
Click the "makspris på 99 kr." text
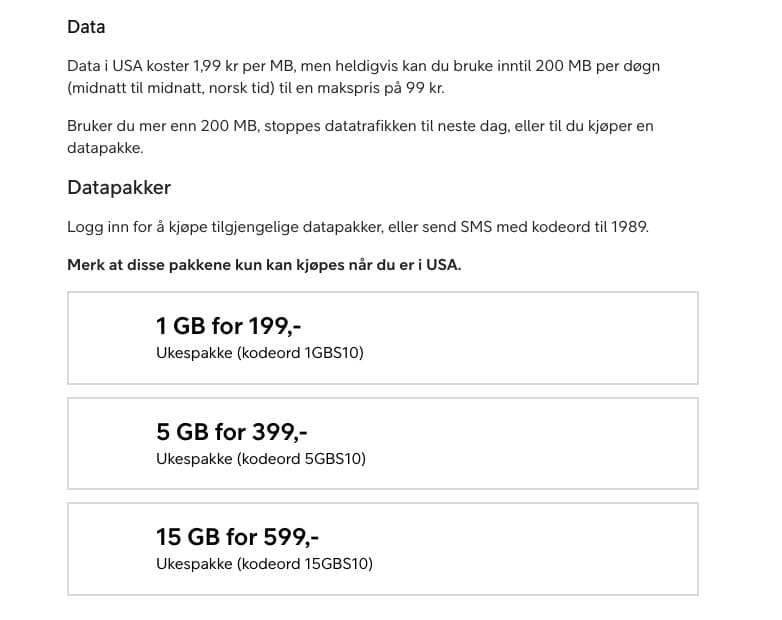tap(381, 88)
